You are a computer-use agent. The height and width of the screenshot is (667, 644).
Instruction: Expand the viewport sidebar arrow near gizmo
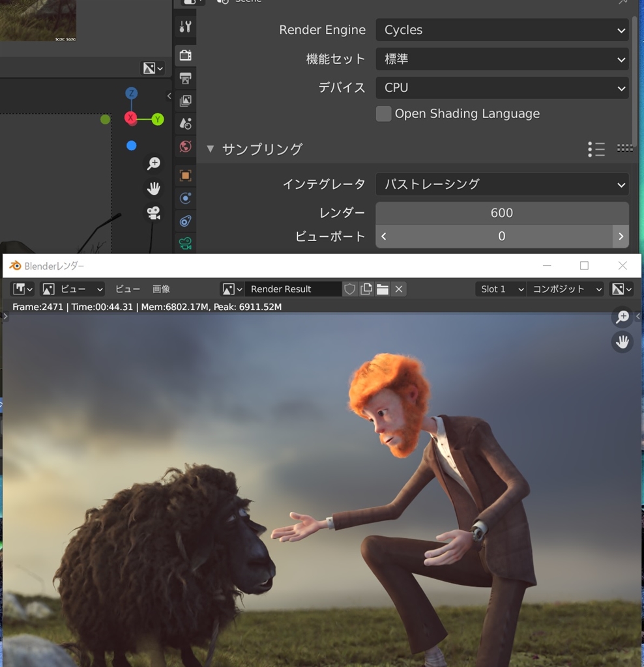click(169, 96)
